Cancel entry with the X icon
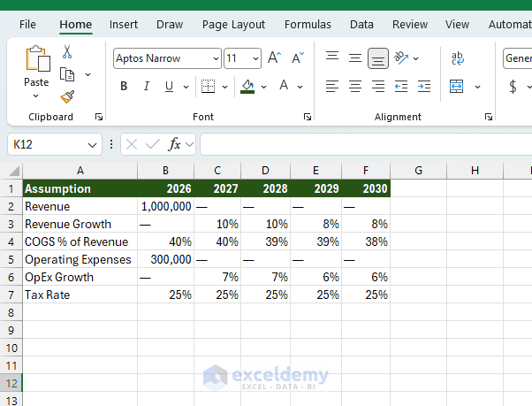 tap(132, 144)
